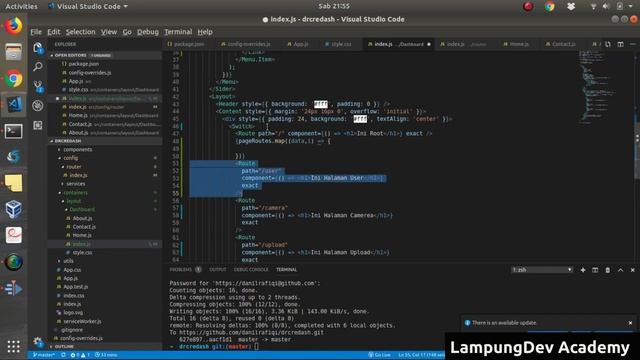This screenshot has width=640, height=360.
Task: Open the Files app in the dock
Action: pos(13,52)
